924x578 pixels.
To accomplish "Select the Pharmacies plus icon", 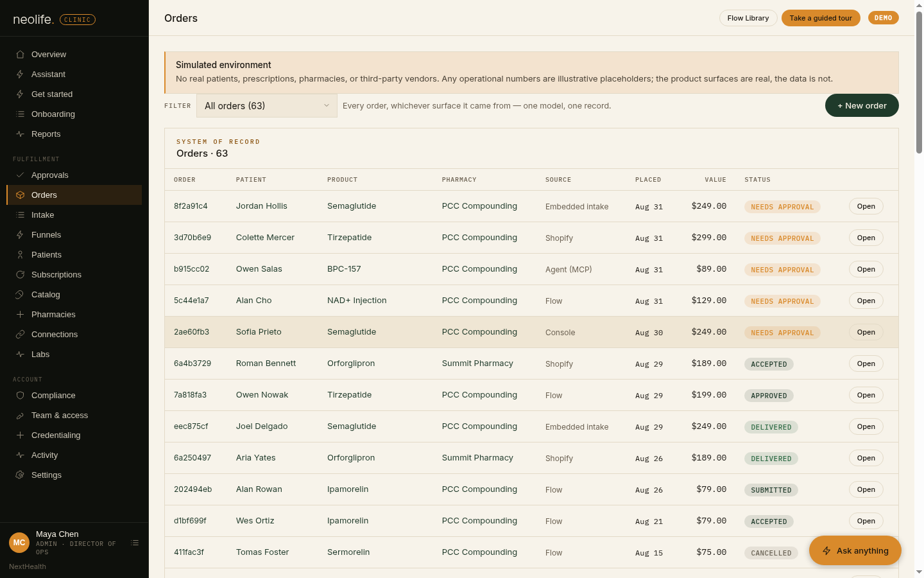I will [20, 315].
